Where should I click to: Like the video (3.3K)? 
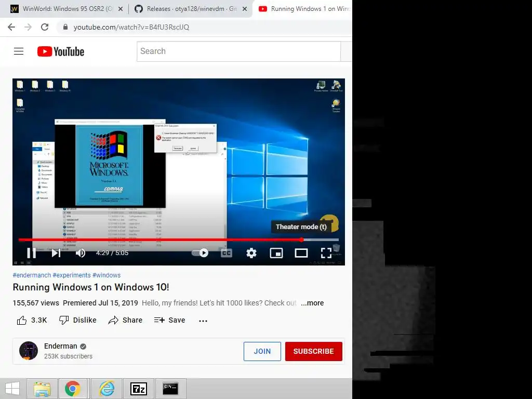[x=32, y=320]
